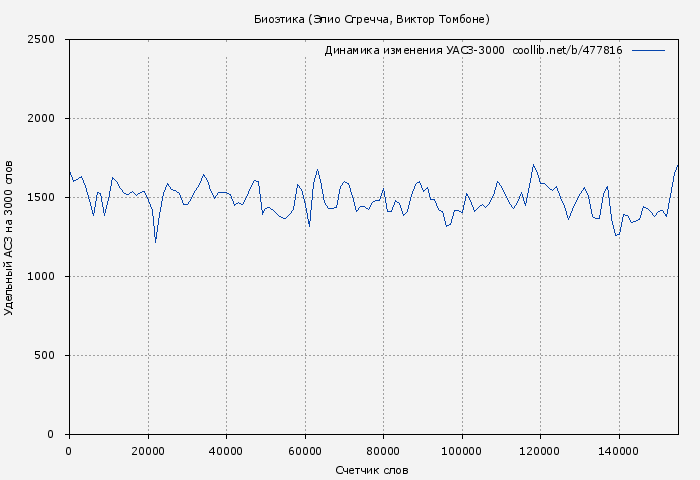Viewport: 700px width, 480px height.
Task: Click the blue legend line sample
Action: tap(648, 50)
